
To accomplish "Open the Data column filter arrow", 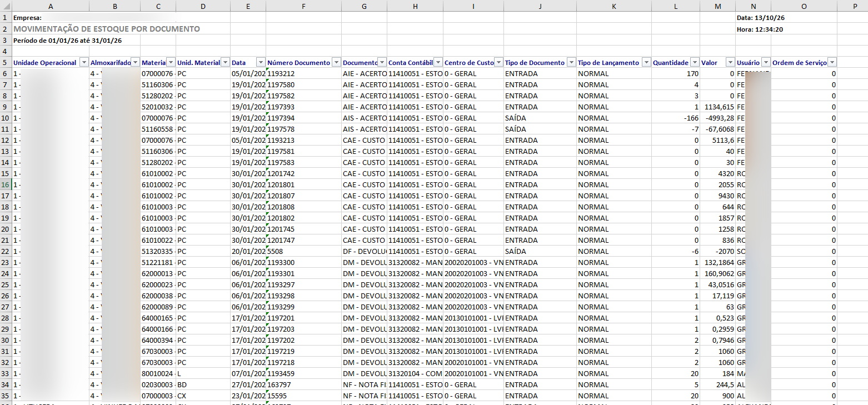I will click(261, 63).
